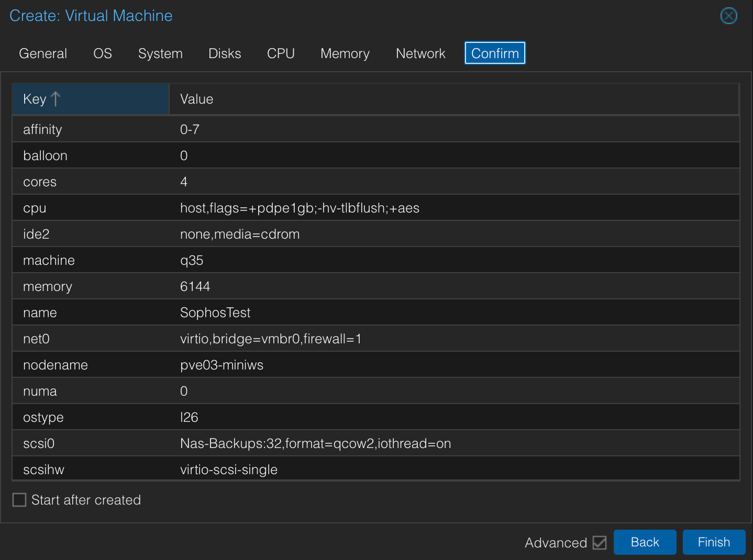753x560 pixels.
Task: Close the Create Virtual Machine dialog
Action: click(728, 16)
